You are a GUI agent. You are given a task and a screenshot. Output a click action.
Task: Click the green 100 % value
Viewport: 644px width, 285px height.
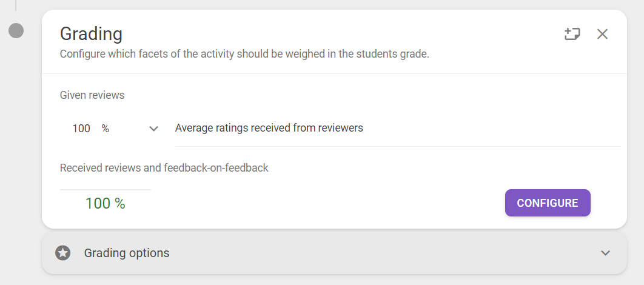click(x=105, y=203)
